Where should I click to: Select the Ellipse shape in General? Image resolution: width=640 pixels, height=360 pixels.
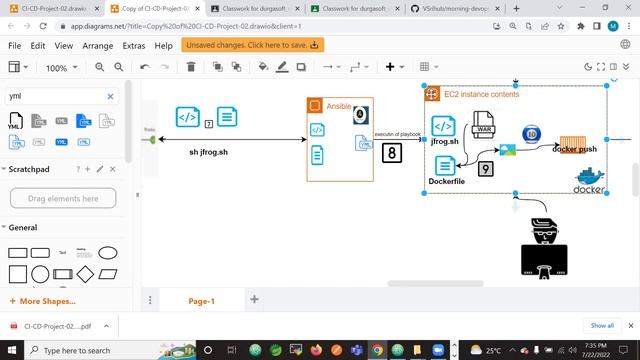coord(108,253)
